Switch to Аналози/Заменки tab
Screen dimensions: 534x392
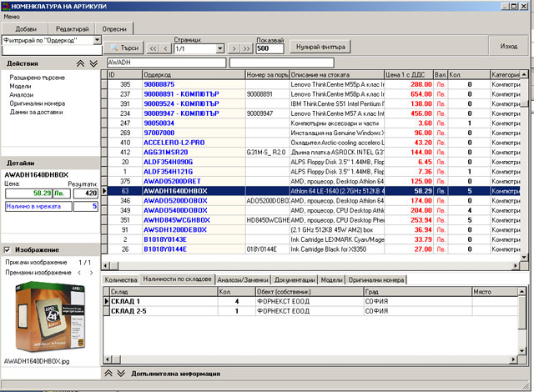pyautogui.click(x=243, y=279)
